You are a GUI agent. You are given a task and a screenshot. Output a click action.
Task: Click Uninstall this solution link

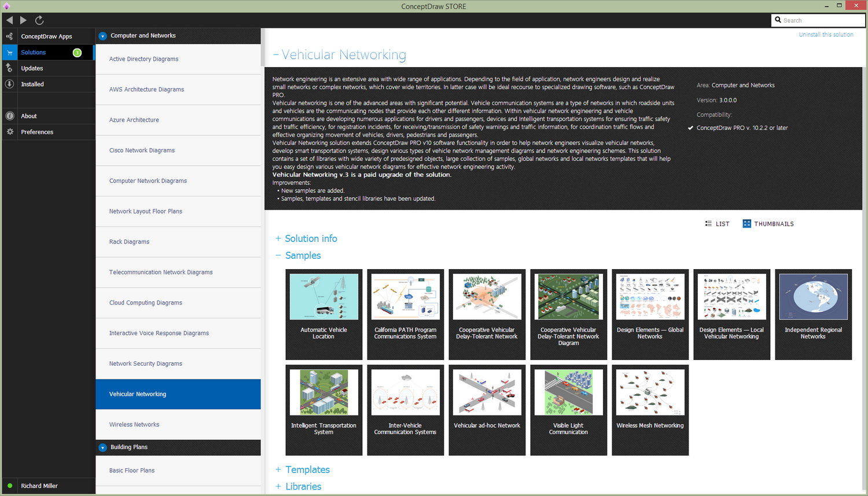pyautogui.click(x=826, y=35)
